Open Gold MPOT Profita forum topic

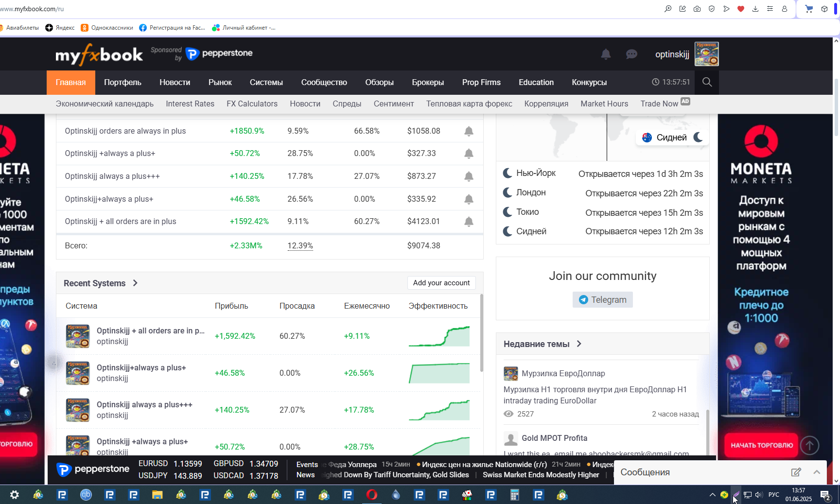[554, 438]
